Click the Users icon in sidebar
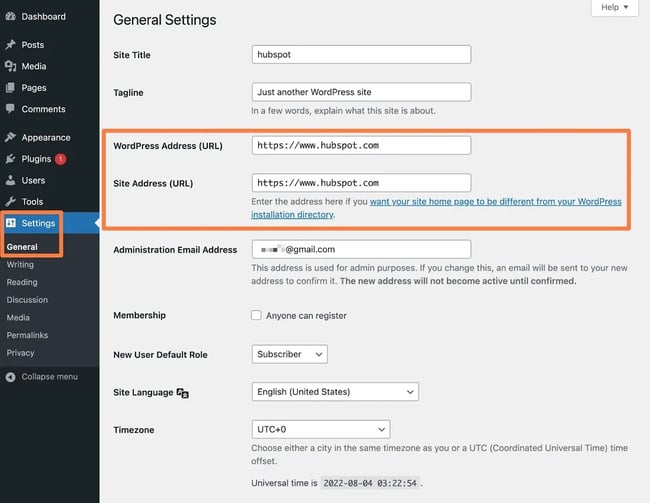The width and height of the screenshot is (650, 503). click(x=10, y=181)
